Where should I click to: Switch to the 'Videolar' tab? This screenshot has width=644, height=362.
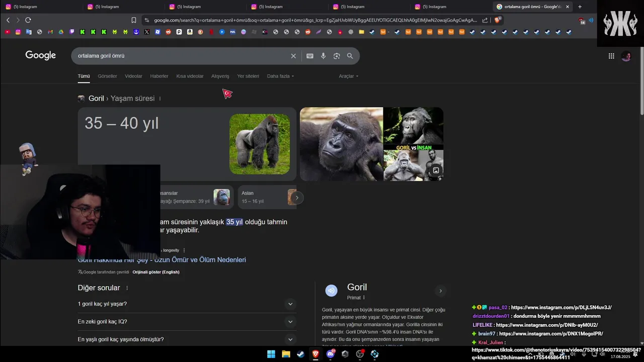tap(133, 76)
